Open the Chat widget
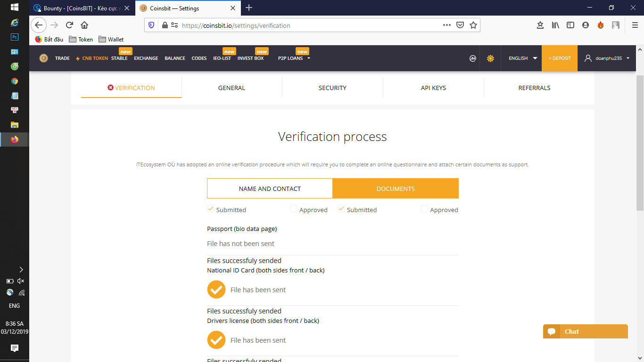This screenshot has height=362, width=644. coord(586,331)
